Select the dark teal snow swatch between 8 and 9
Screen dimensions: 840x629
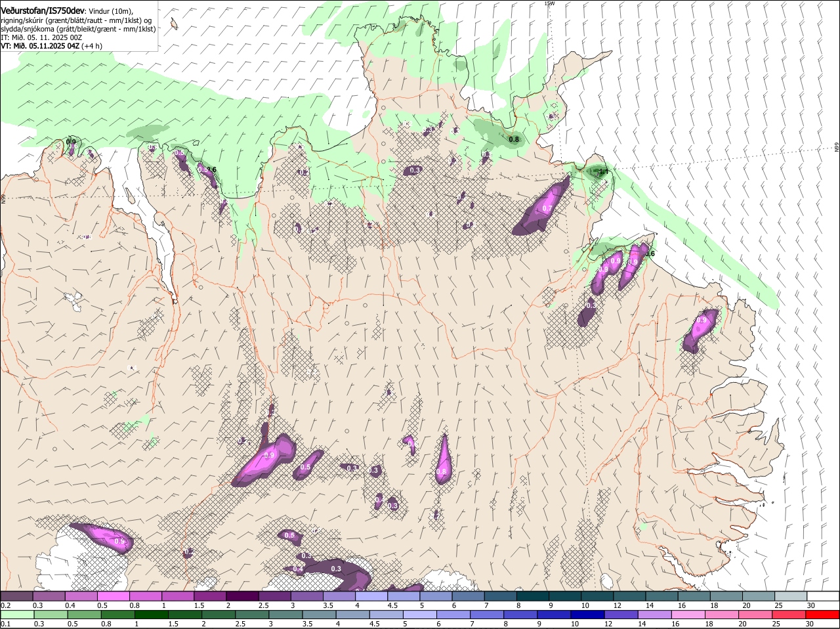[532, 596]
